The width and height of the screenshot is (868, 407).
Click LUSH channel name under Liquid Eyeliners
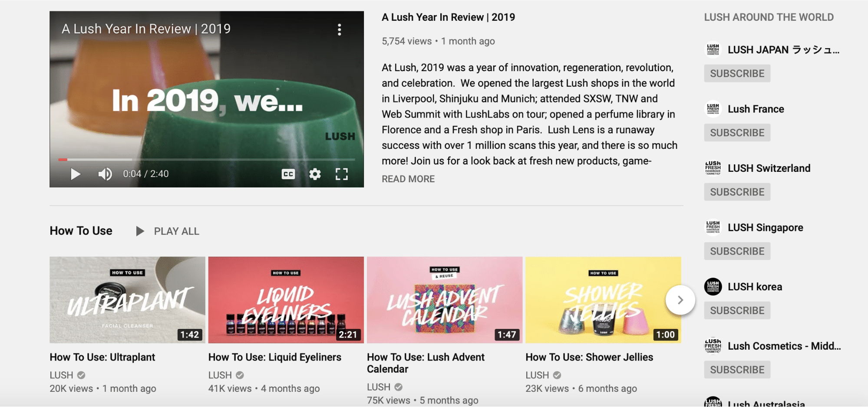[220, 375]
